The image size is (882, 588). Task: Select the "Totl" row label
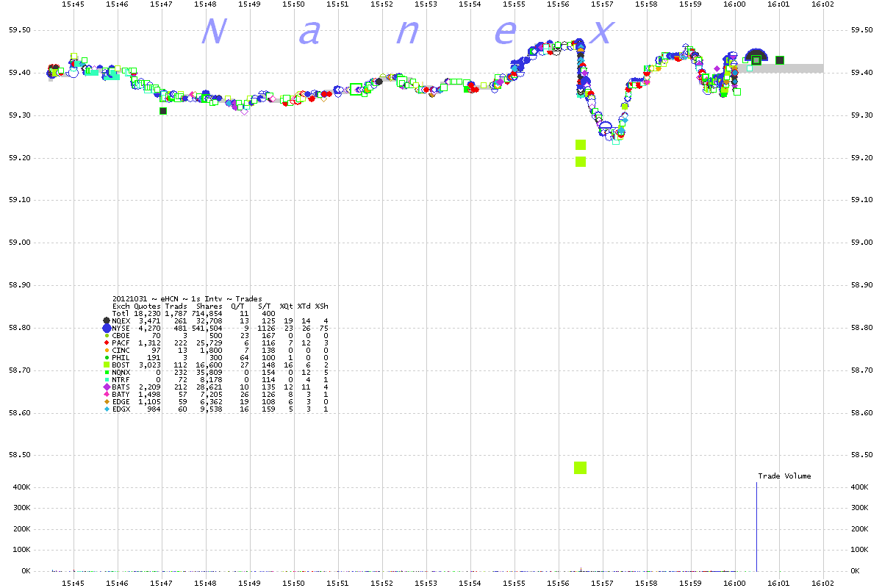[121, 313]
